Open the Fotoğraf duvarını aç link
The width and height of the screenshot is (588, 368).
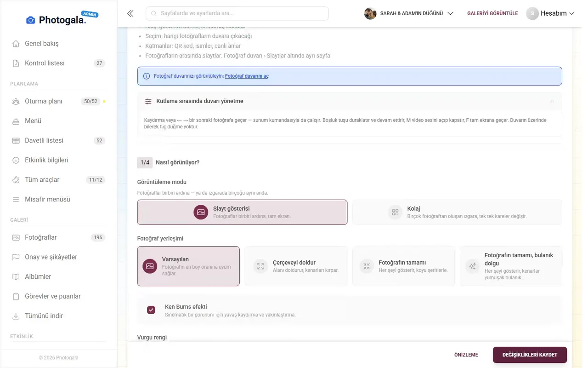(x=247, y=76)
